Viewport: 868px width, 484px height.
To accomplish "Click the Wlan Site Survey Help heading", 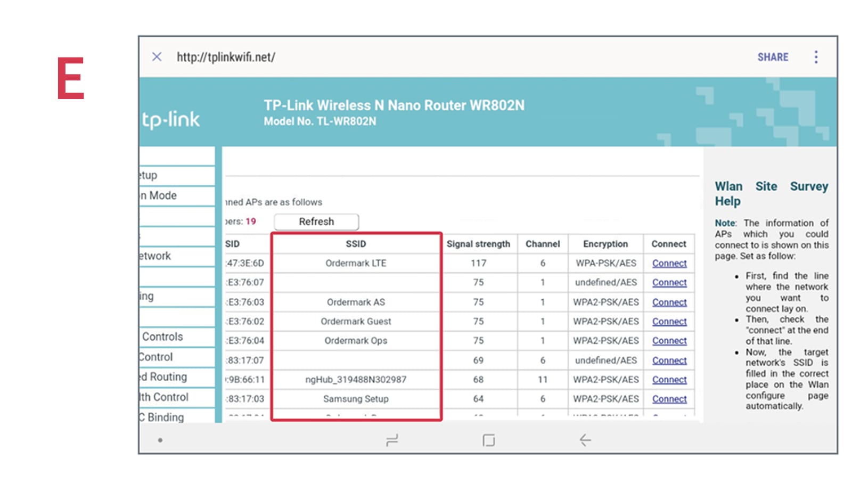I will [x=771, y=194].
